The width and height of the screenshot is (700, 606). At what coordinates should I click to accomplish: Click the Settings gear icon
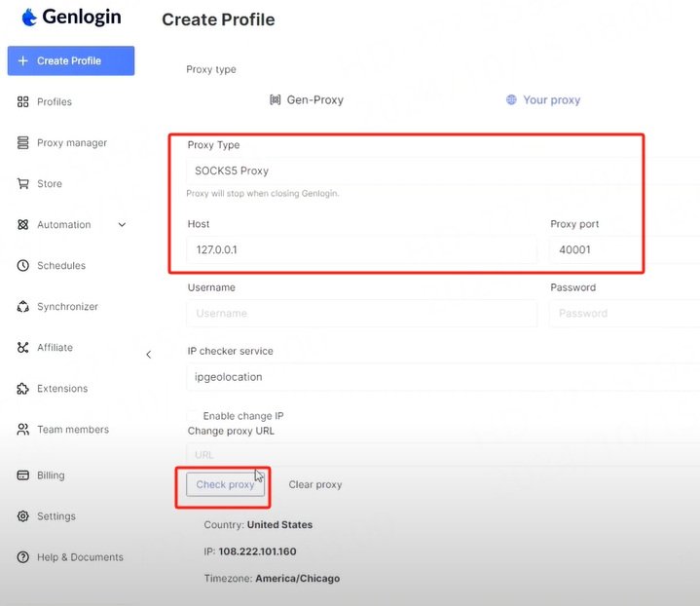tap(23, 516)
